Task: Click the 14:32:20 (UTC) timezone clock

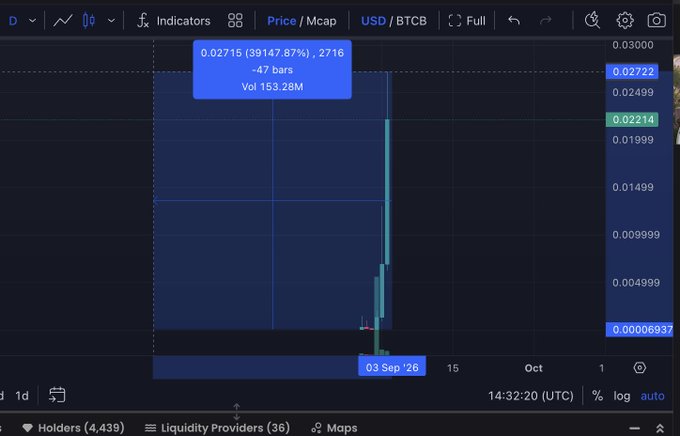Action: tap(530, 396)
